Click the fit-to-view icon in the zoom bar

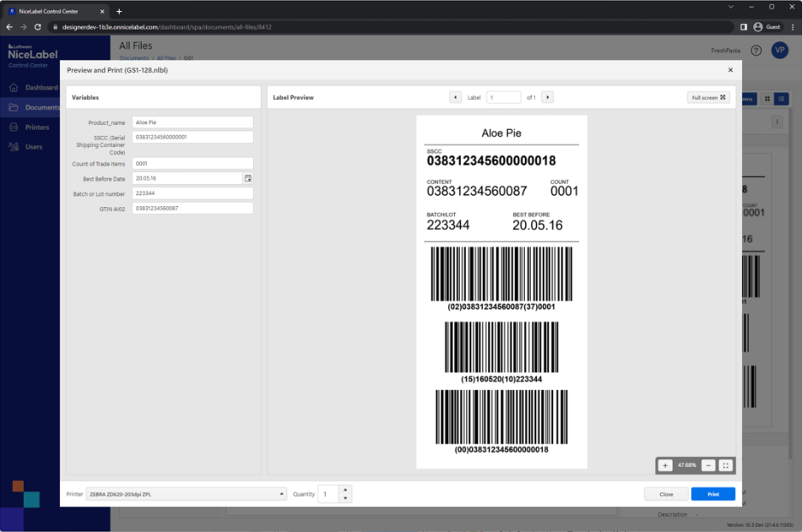pyautogui.click(x=727, y=464)
